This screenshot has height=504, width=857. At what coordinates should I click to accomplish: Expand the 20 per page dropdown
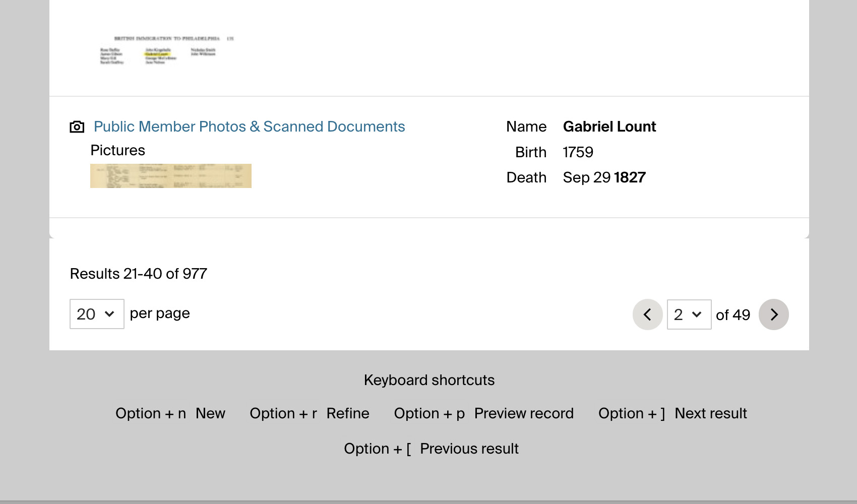97,314
